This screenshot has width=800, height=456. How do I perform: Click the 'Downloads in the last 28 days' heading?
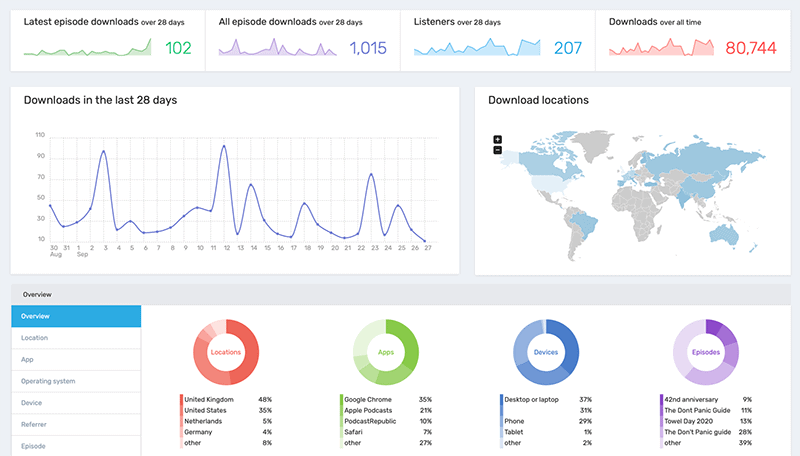tap(101, 100)
